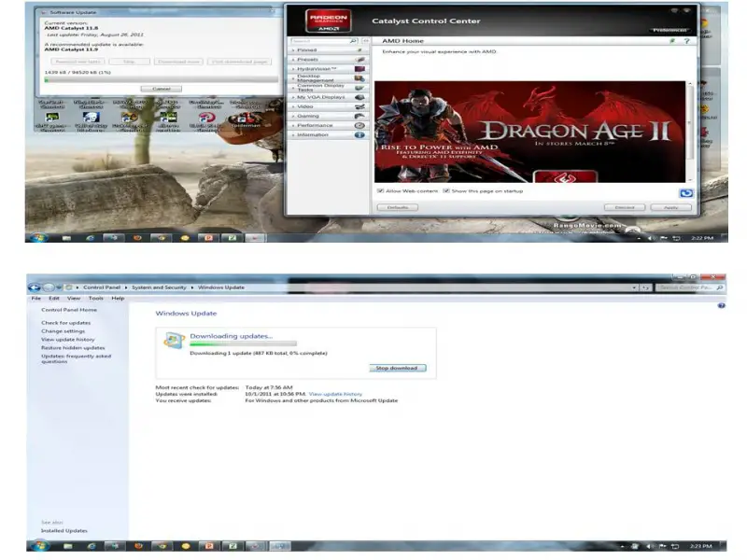Expand the Performance section in Catalyst
The image size is (747, 560).
pyautogui.click(x=328, y=125)
